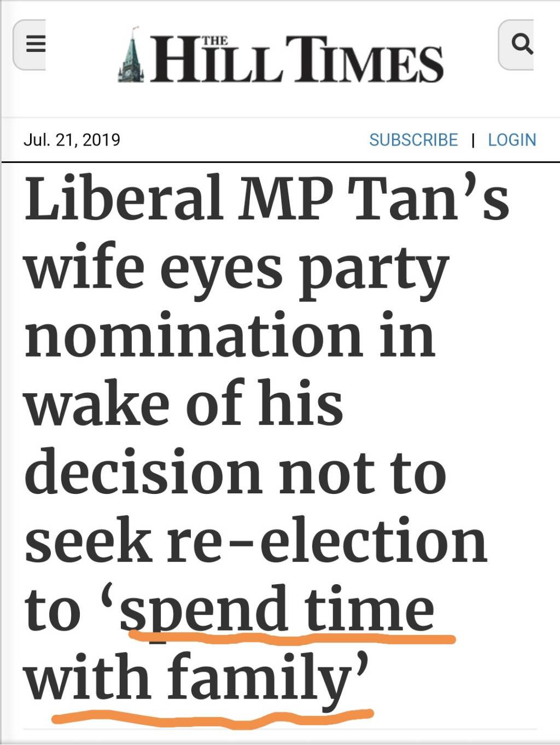The width and height of the screenshot is (560, 745).
Task: Click the small "THE" in the logo
Action: (x=214, y=41)
